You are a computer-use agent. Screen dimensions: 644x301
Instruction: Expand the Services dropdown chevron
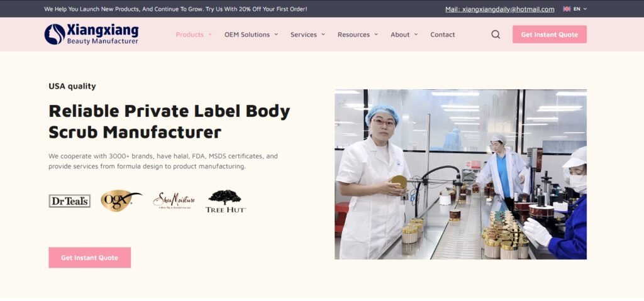(323, 35)
